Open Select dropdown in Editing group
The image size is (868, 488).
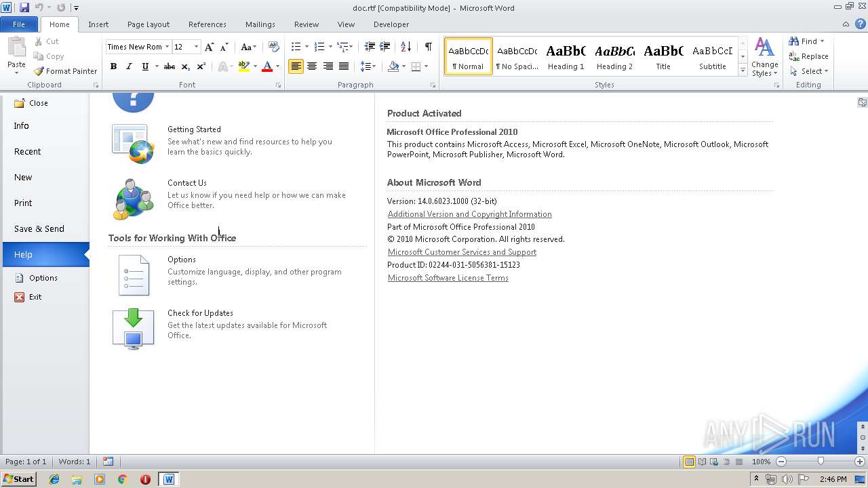point(808,71)
